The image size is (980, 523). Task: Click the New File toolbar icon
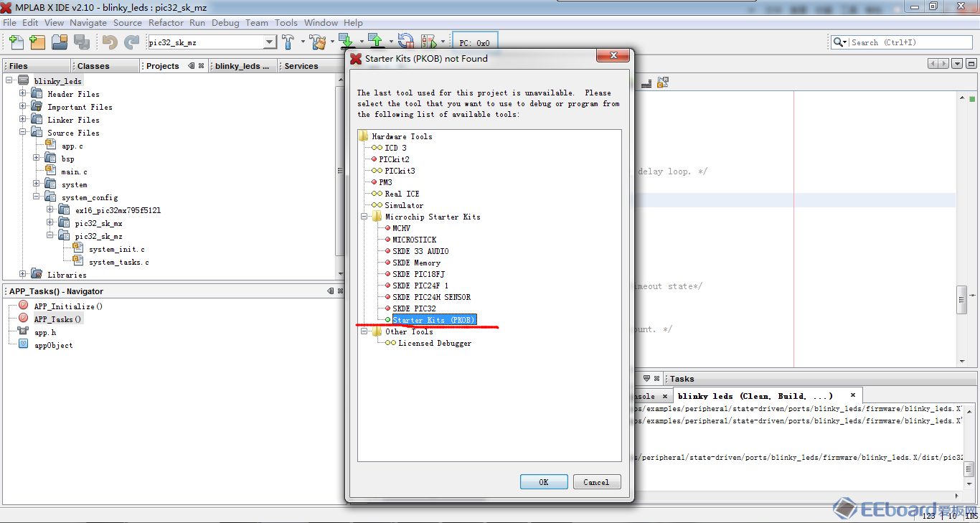click(x=16, y=42)
